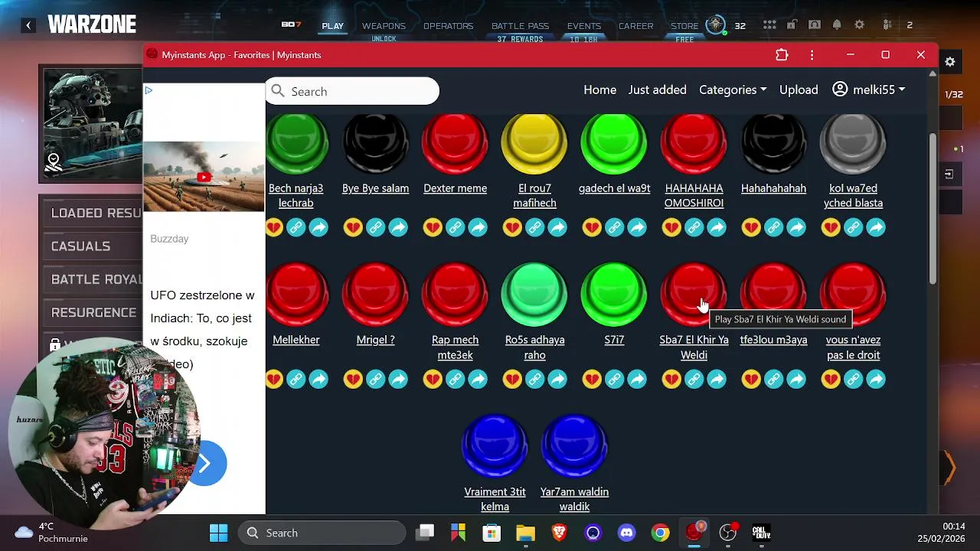980x551 pixels.
Task: Click the Myinstants search field
Action: (352, 91)
